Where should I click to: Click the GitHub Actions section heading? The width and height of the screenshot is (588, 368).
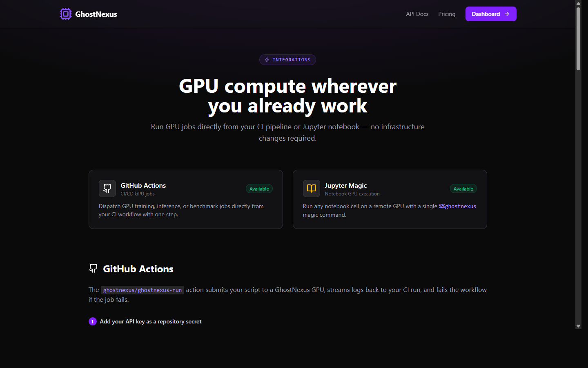tap(138, 269)
